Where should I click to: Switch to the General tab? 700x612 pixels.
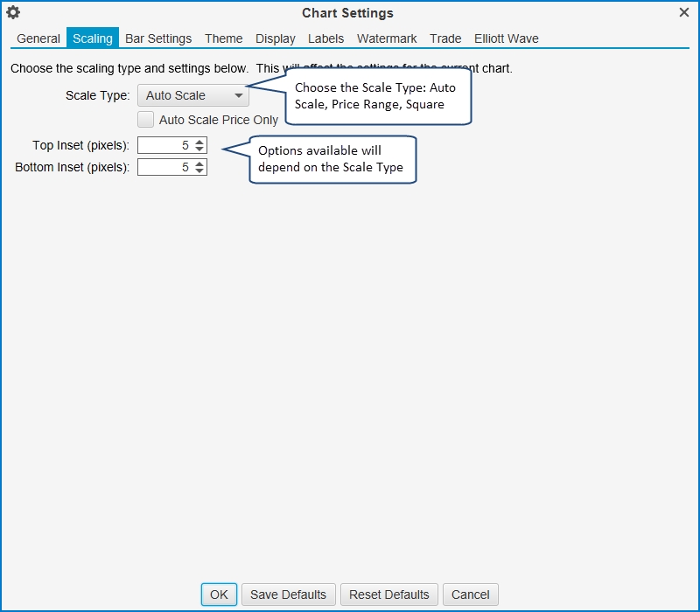tap(38, 38)
